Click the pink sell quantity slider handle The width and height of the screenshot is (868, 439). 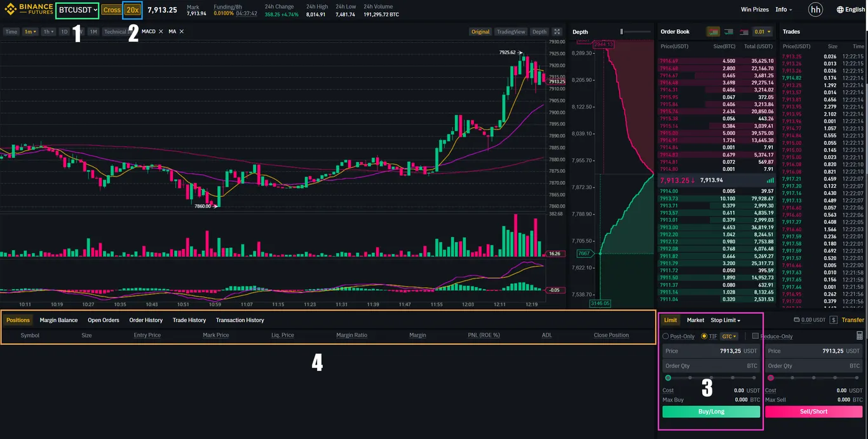[x=771, y=378]
